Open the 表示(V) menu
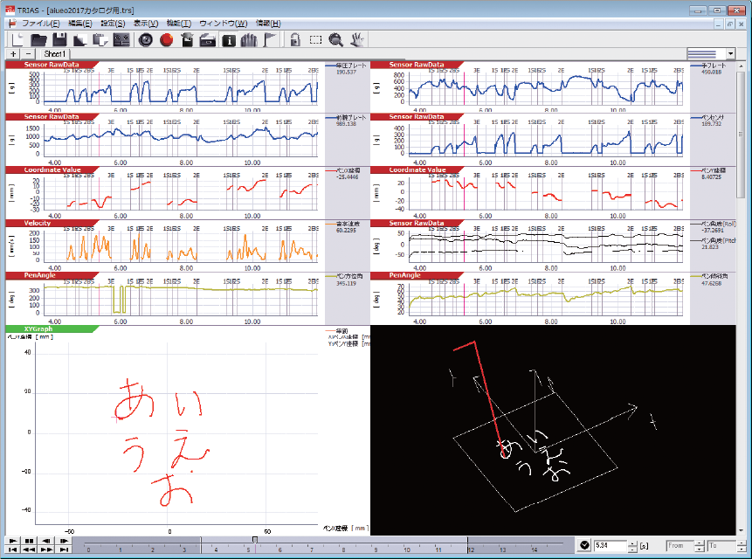752x560 pixels. [x=145, y=23]
